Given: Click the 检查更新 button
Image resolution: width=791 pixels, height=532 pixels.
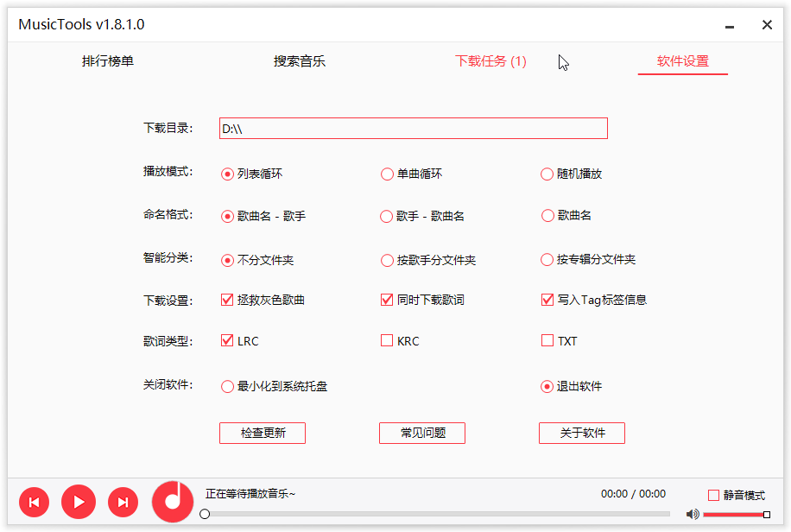Looking at the screenshot, I should point(263,433).
